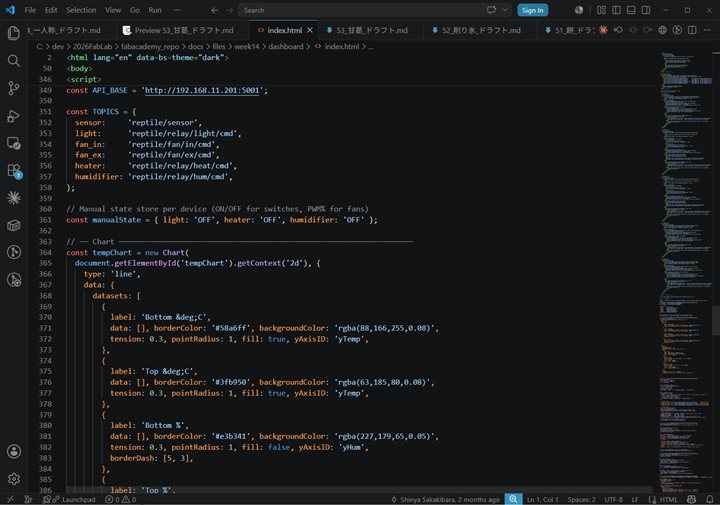Open the docs breadcrumb segment
720x505 pixels.
click(195, 46)
